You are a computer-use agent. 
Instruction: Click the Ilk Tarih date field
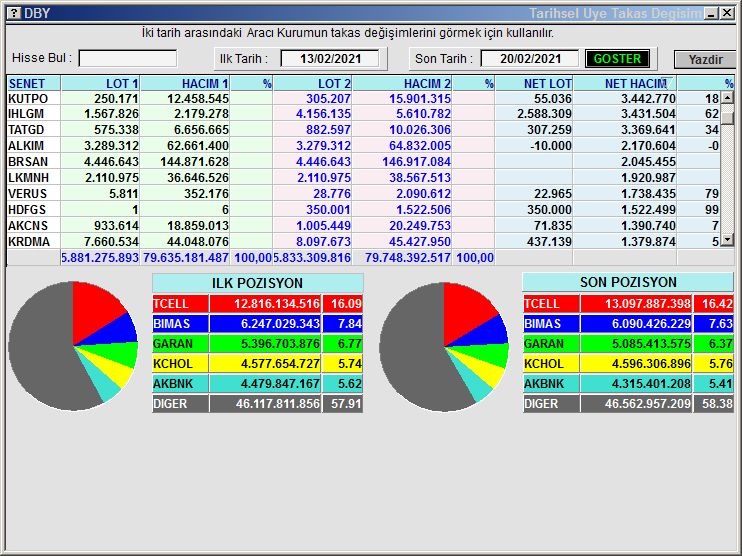click(329, 59)
